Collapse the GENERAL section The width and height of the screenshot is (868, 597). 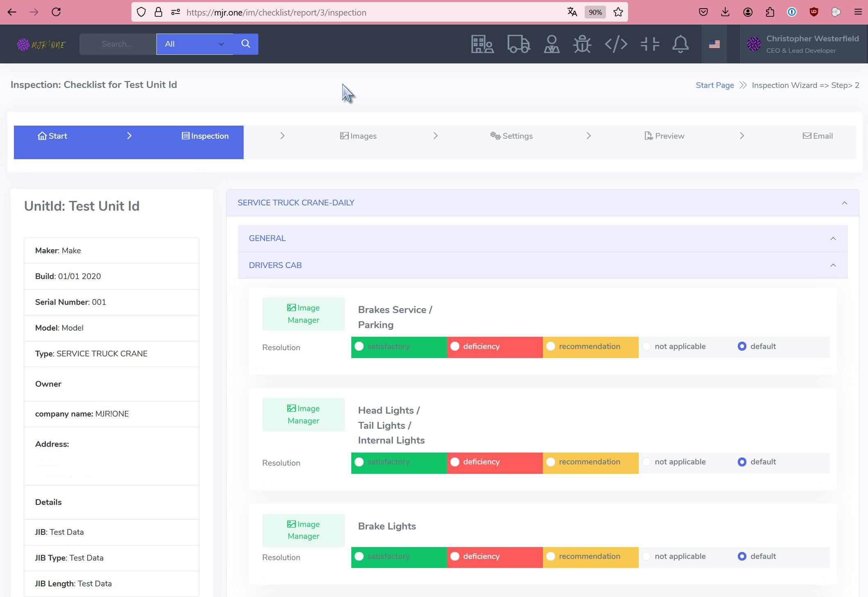833,239
